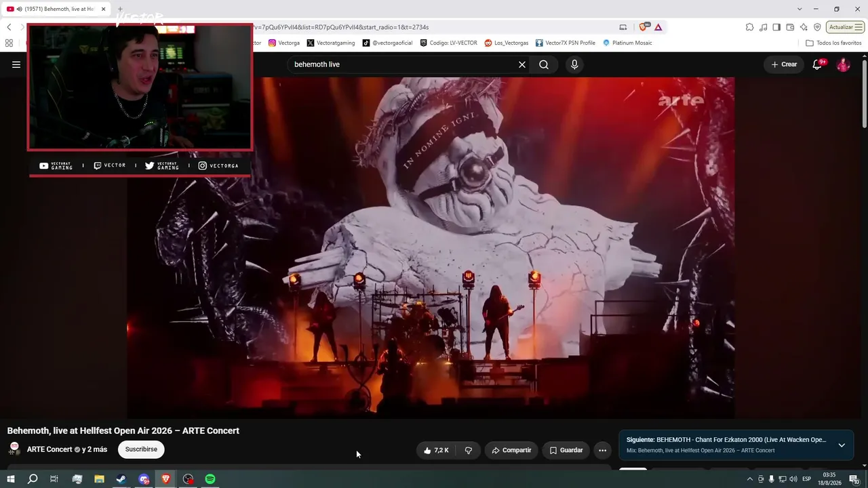The height and width of the screenshot is (488, 868).
Task: Open the Vector7X PSN Profile bookmark
Action: [x=566, y=43]
